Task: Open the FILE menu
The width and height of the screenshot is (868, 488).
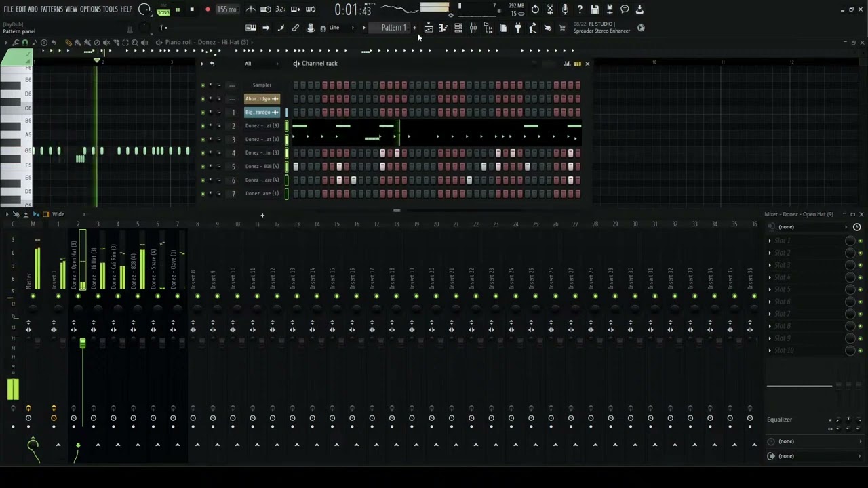Action: pyautogui.click(x=8, y=9)
